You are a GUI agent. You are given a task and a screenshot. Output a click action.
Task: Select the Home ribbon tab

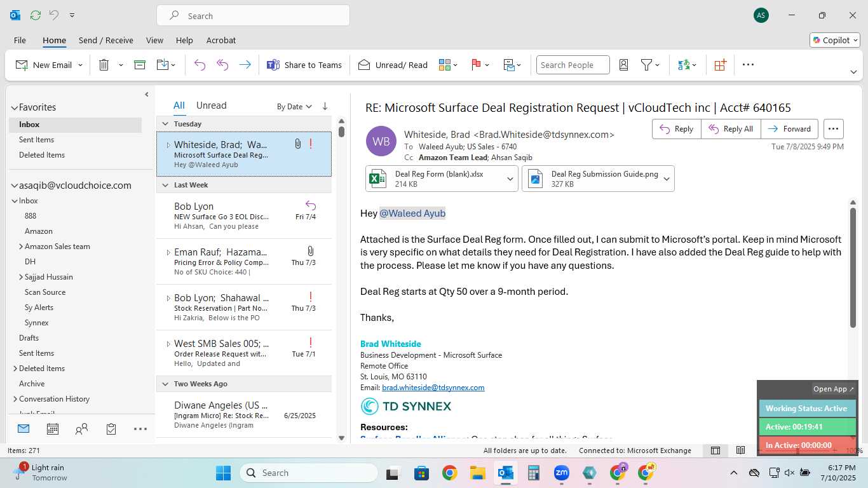pos(54,40)
